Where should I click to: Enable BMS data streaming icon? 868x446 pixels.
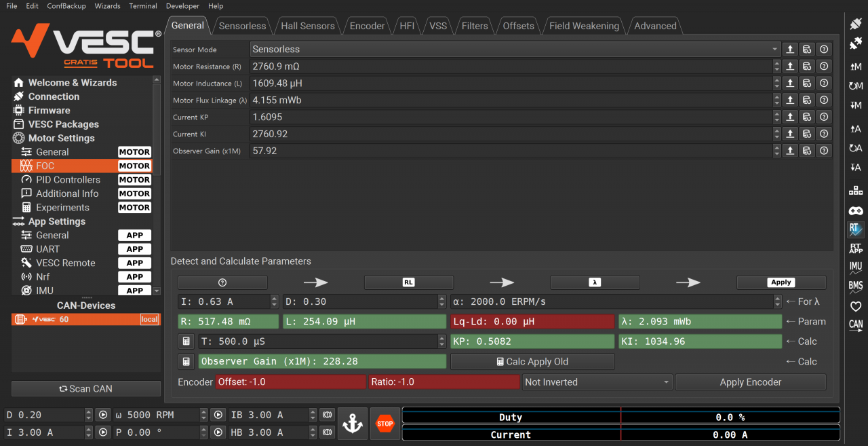click(856, 286)
